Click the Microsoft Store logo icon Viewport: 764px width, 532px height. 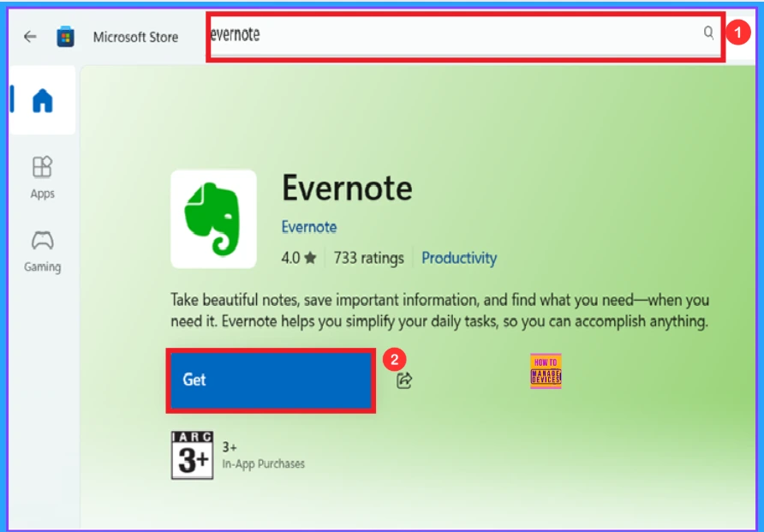coord(65,37)
